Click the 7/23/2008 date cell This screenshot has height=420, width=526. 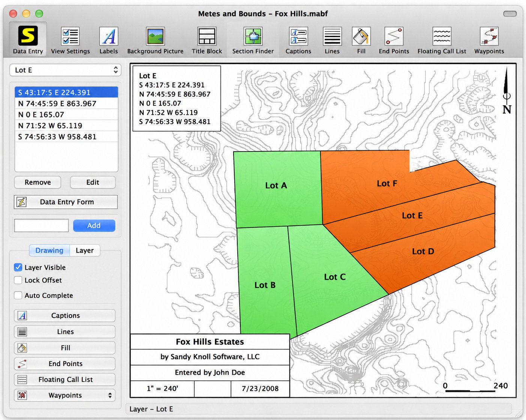tap(260, 389)
